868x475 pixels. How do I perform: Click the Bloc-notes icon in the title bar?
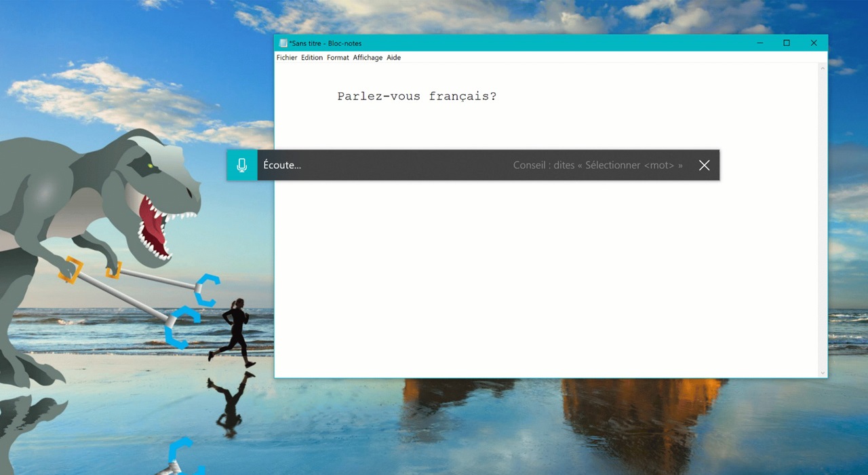point(283,43)
